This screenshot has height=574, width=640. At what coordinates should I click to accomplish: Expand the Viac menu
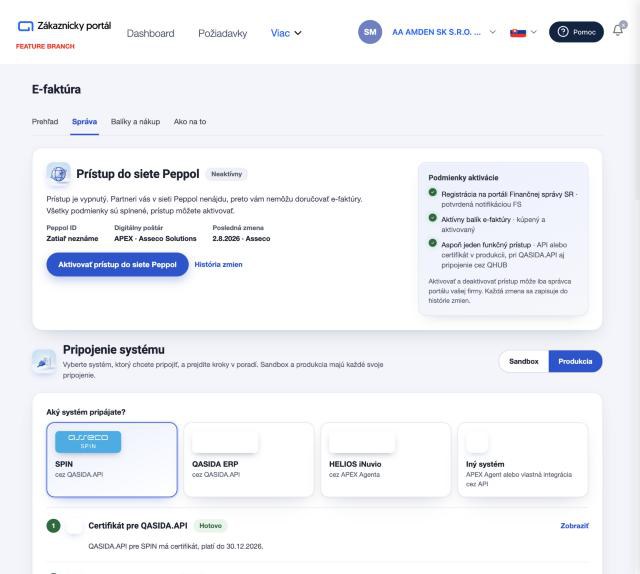[286, 33]
